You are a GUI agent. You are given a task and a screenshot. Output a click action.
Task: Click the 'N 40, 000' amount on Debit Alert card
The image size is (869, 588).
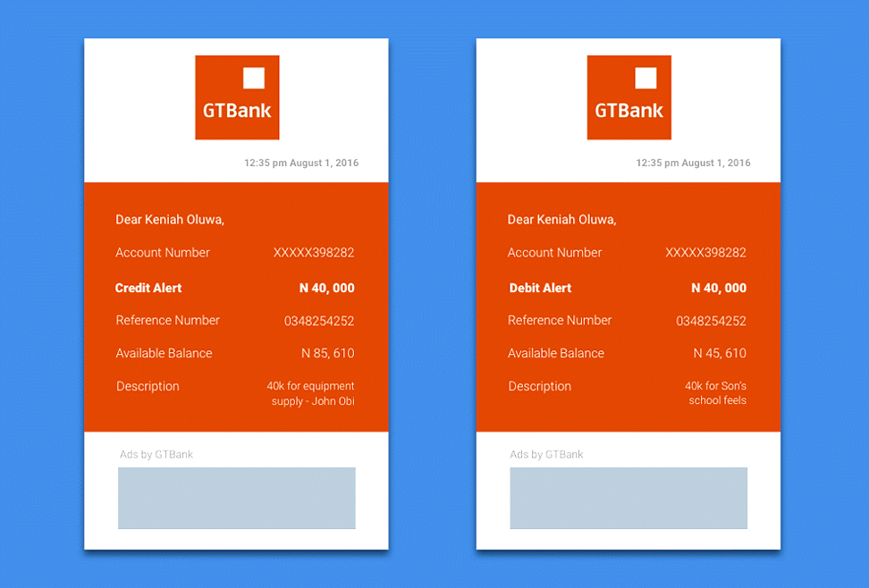click(719, 288)
